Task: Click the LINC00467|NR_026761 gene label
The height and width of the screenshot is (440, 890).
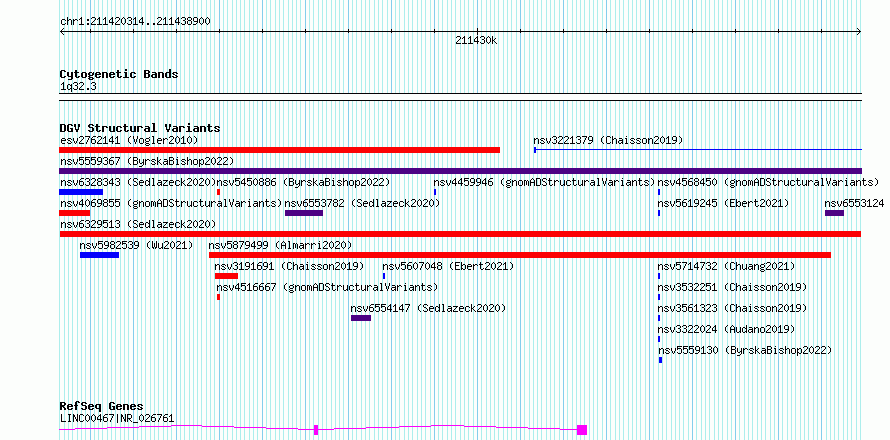Action: tap(117, 419)
